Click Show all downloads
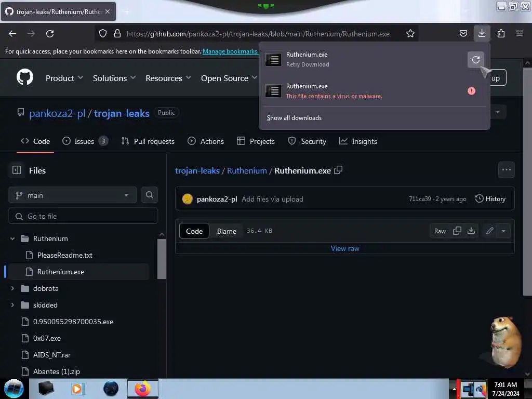Viewport: 532px width, 399px height. [294, 118]
